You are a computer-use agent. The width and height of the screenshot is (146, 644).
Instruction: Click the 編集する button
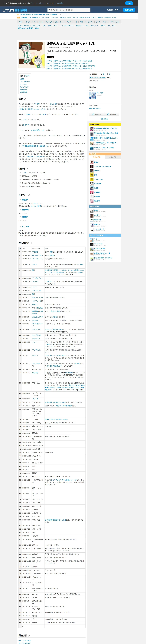pos(96,115)
